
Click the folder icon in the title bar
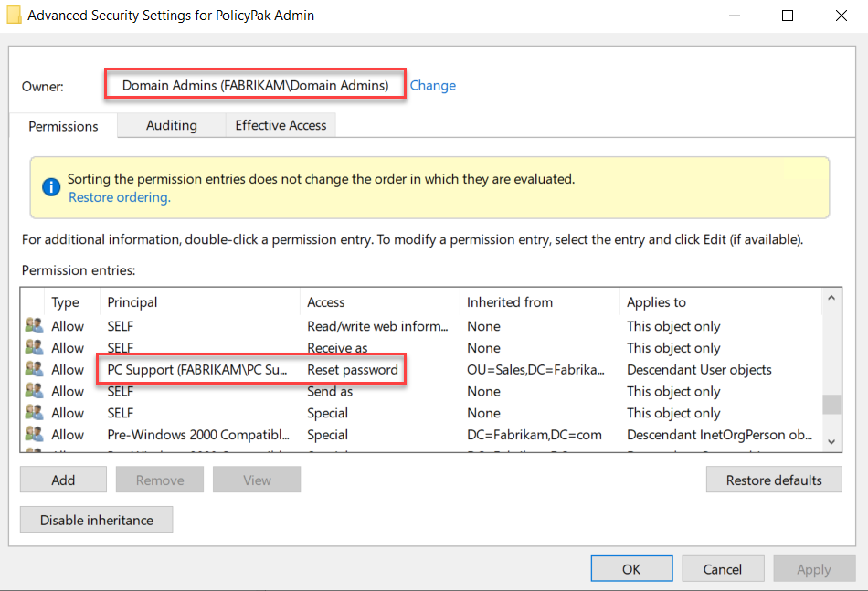click(x=14, y=15)
